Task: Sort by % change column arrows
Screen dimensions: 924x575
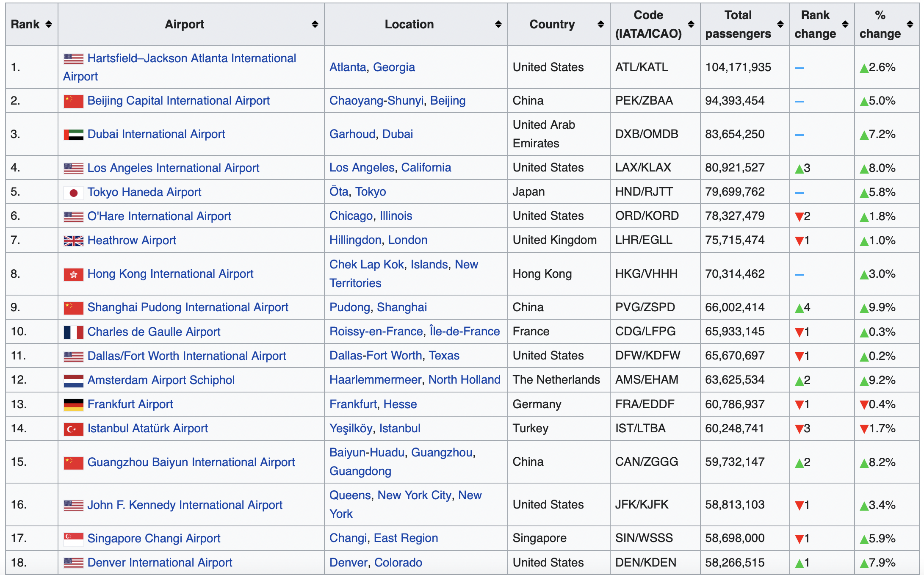Action: [910, 25]
